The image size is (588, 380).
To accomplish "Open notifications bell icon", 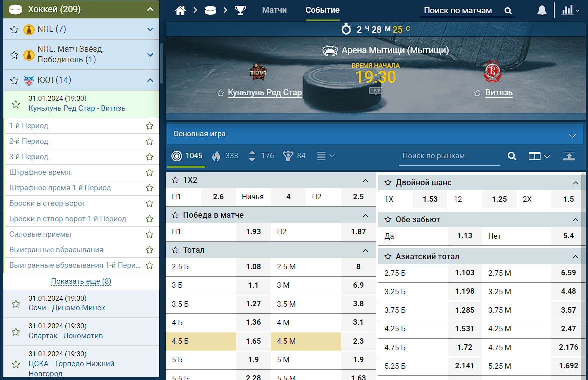I will coord(542,10).
